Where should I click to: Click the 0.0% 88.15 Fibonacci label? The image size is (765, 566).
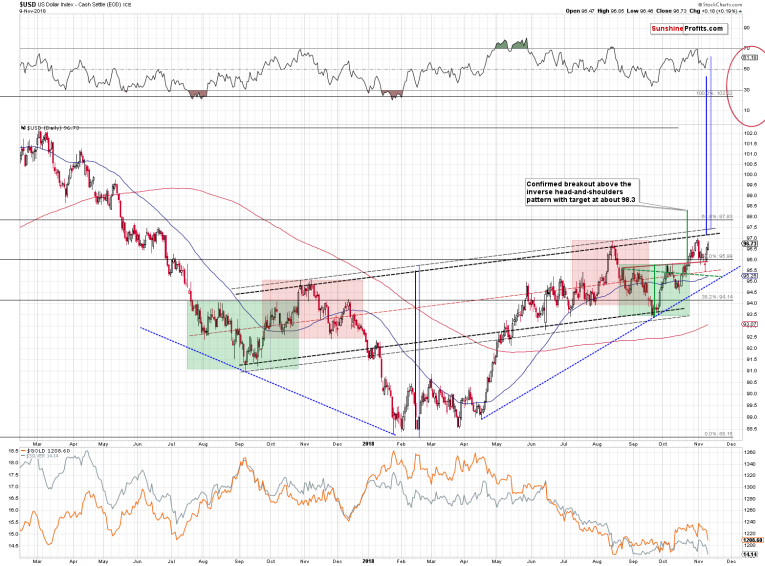719,434
